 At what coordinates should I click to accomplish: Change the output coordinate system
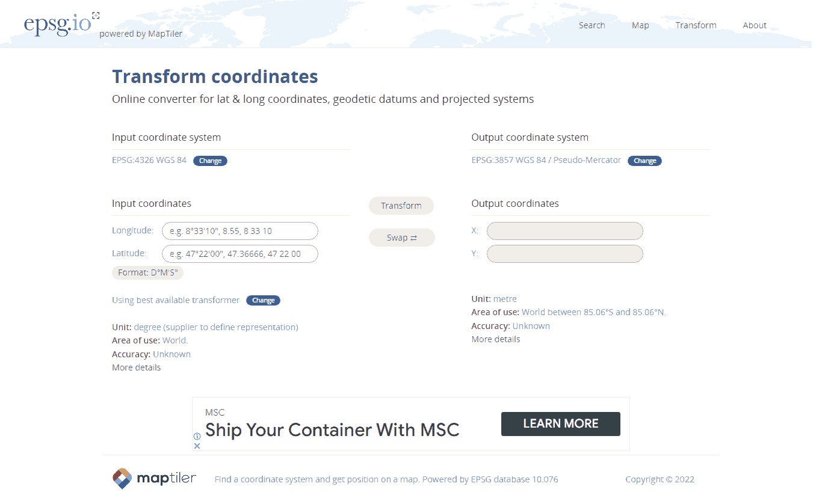644,161
